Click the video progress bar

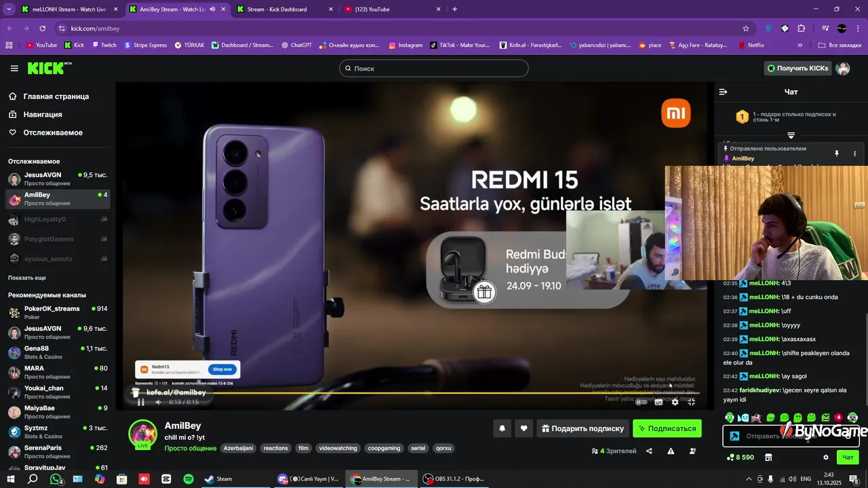[414, 393]
